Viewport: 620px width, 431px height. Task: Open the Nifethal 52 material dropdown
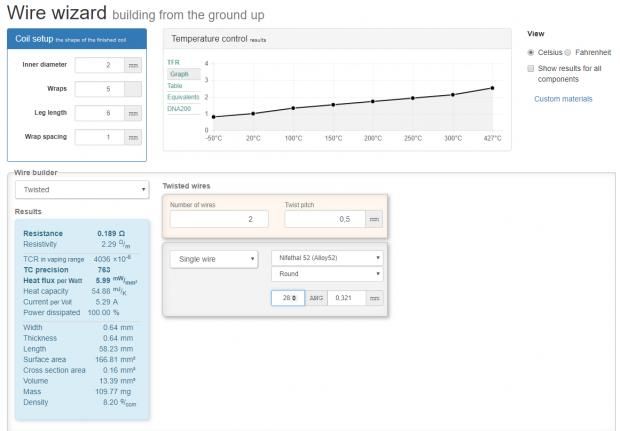(327, 258)
